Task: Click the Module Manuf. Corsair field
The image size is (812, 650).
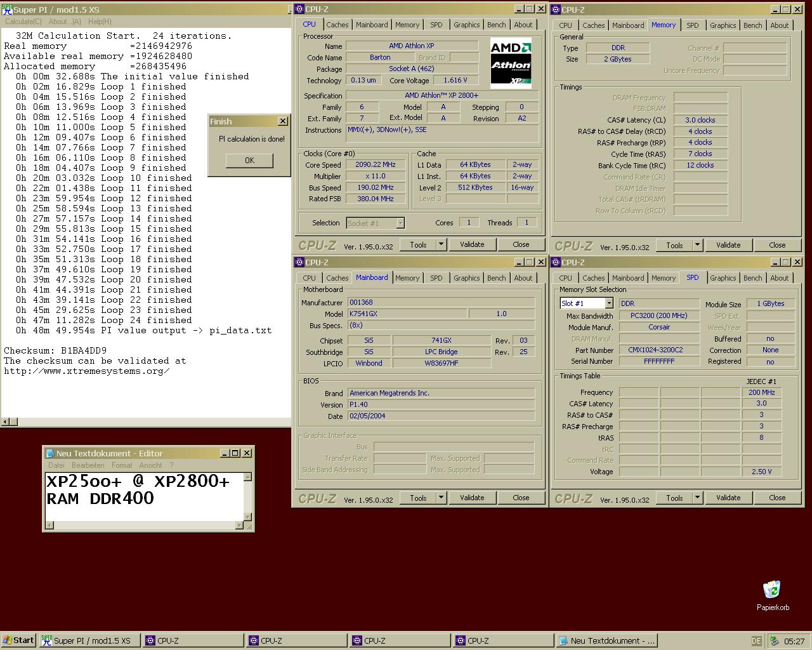Action: coord(659,327)
